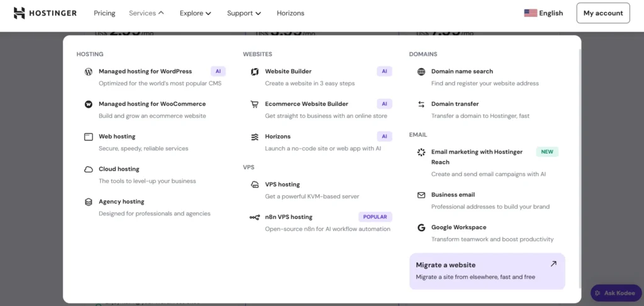The width and height of the screenshot is (644, 306).
Task: Open the Migrate a website card
Action: pos(487,271)
